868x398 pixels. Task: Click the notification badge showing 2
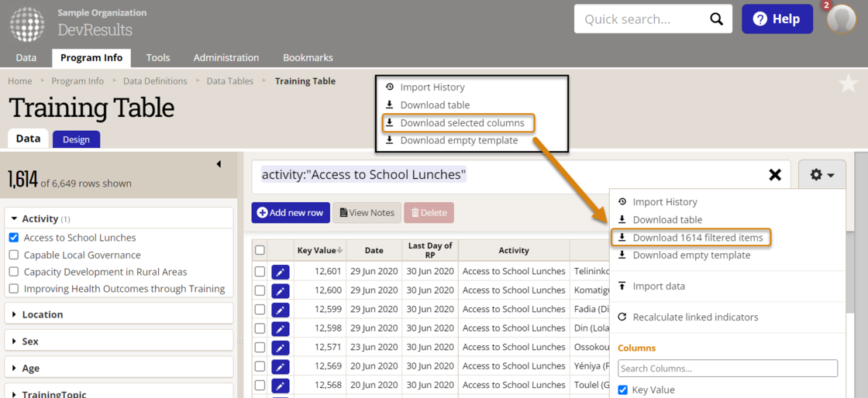click(827, 5)
